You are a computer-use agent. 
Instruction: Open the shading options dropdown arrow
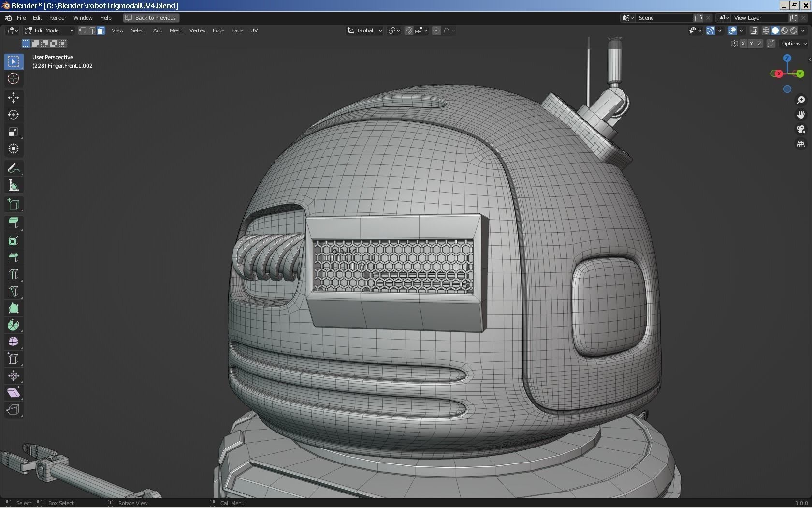[803, 30]
